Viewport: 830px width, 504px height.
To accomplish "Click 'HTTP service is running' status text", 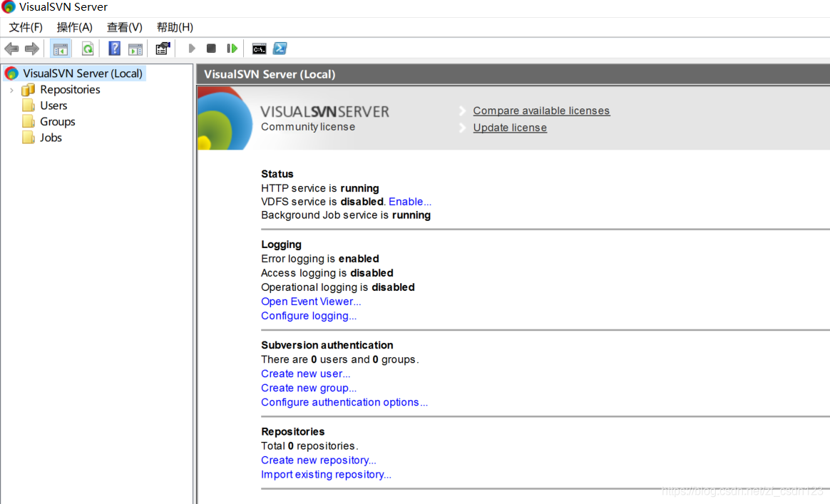I will 319,188.
